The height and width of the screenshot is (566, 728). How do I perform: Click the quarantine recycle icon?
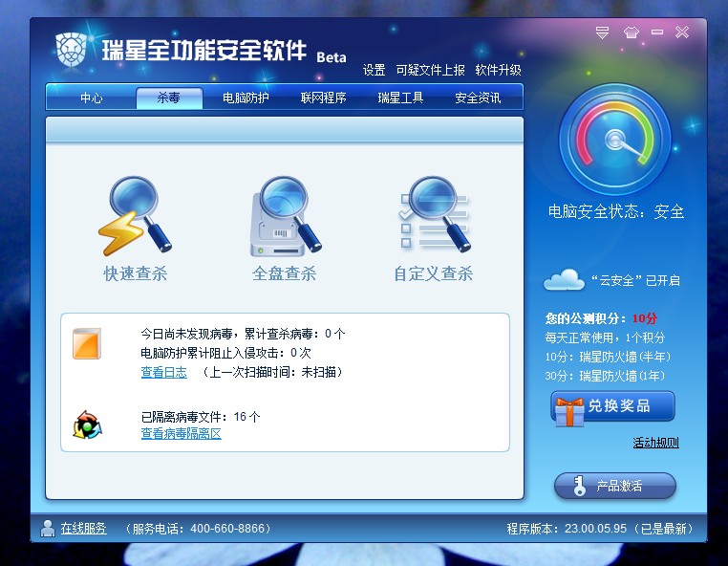coord(87,424)
